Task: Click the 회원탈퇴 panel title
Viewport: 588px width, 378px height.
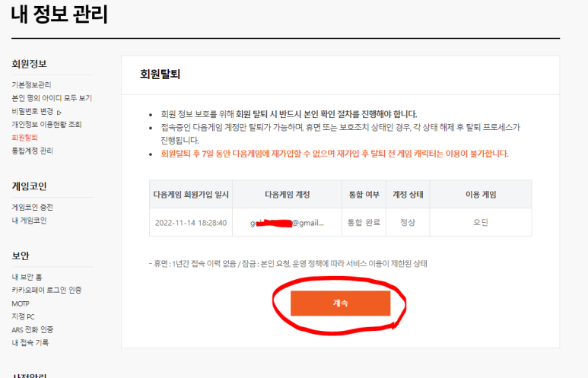Action: pyautogui.click(x=161, y=75)
